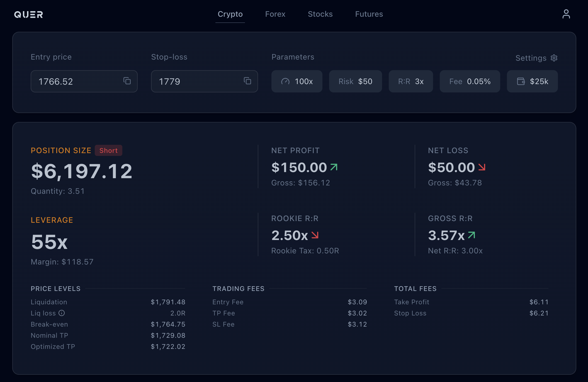Click Optimized TP price $1,722.02
588x382 pixels.
168,346
